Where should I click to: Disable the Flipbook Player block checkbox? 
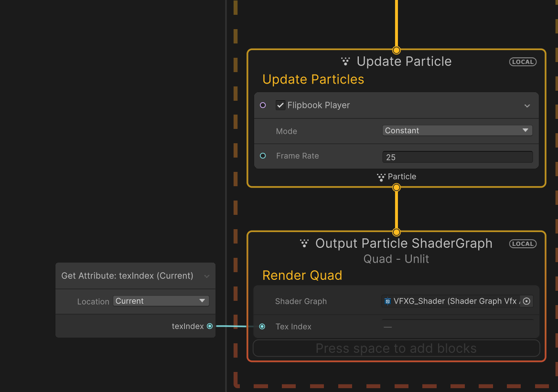(280, 105)
